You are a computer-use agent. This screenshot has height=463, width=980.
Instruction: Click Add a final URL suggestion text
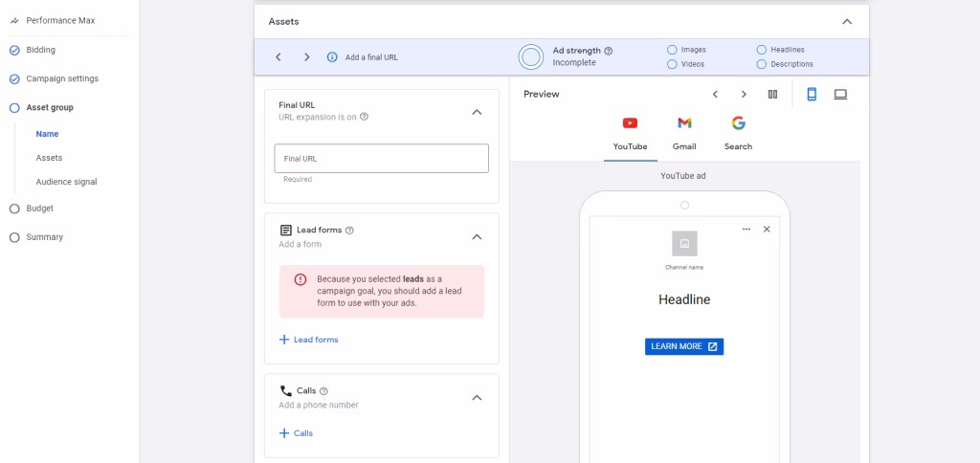(371, 57)
